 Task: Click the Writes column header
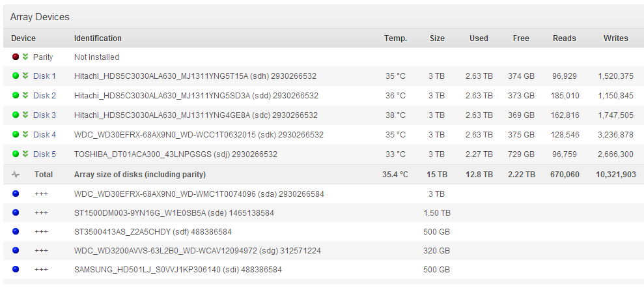[x=615, y=38]
